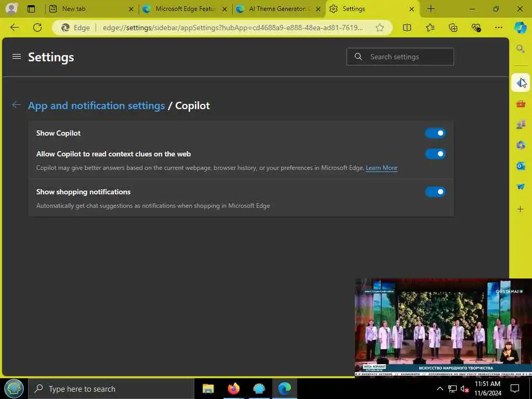Open network status tray icon

pos(453,389)
